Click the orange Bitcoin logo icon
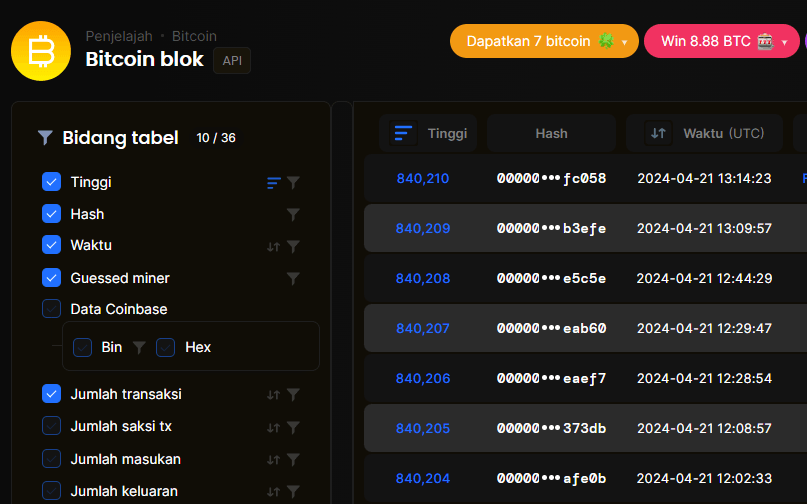Screen dimensions: 807x504 (x=41, y=49)
